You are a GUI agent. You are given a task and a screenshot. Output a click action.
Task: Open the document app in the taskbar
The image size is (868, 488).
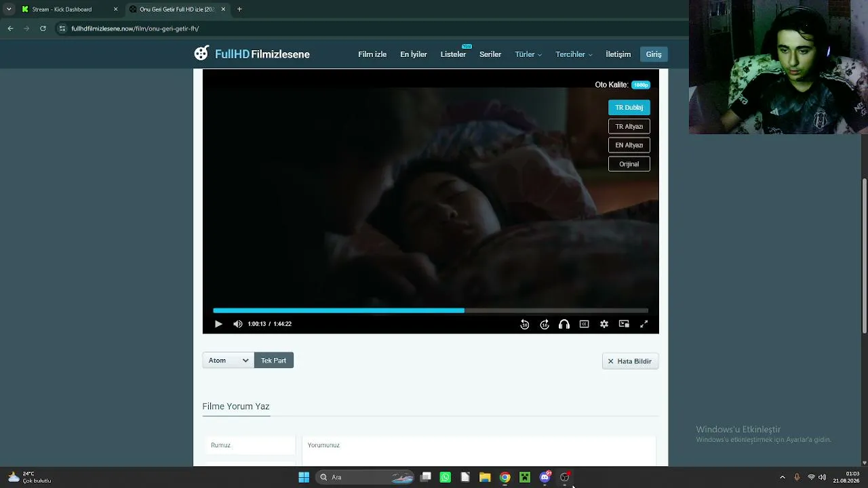pos(465,477)
